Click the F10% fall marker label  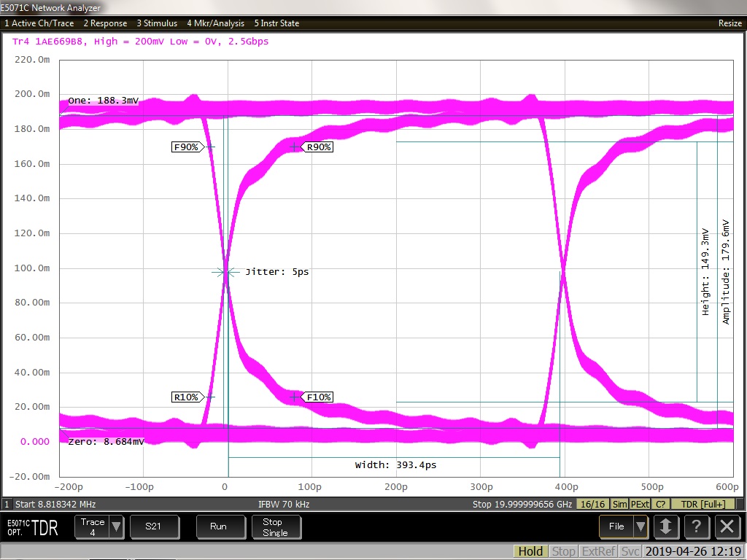(x=319, y=397)
